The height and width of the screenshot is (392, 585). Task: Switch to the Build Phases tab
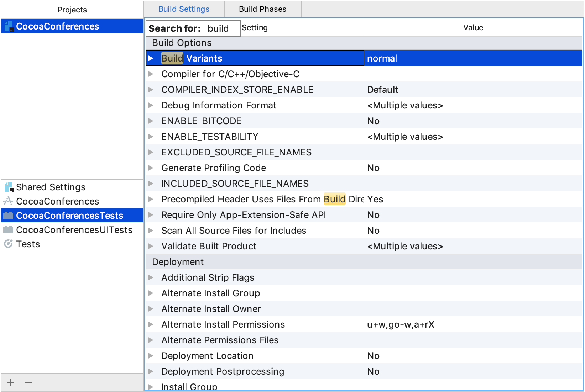(x=262, y=9)
